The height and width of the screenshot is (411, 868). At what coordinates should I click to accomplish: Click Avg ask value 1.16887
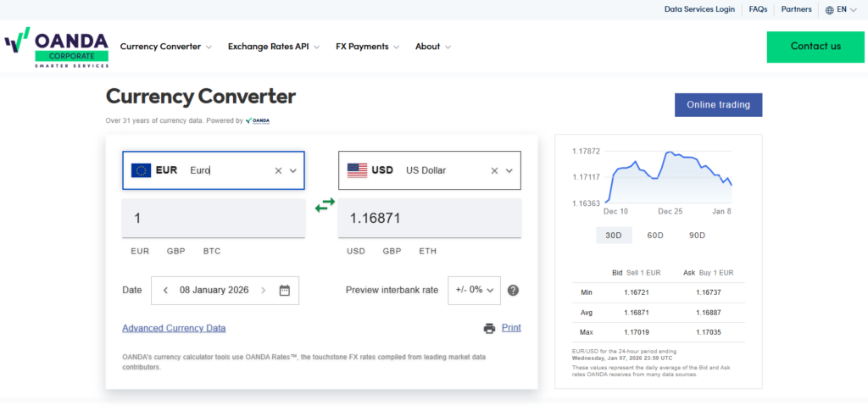coord(709,313)
